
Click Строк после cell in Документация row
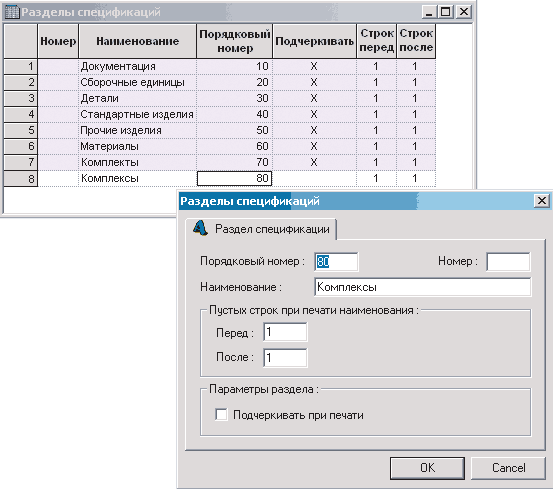(416, 66)
